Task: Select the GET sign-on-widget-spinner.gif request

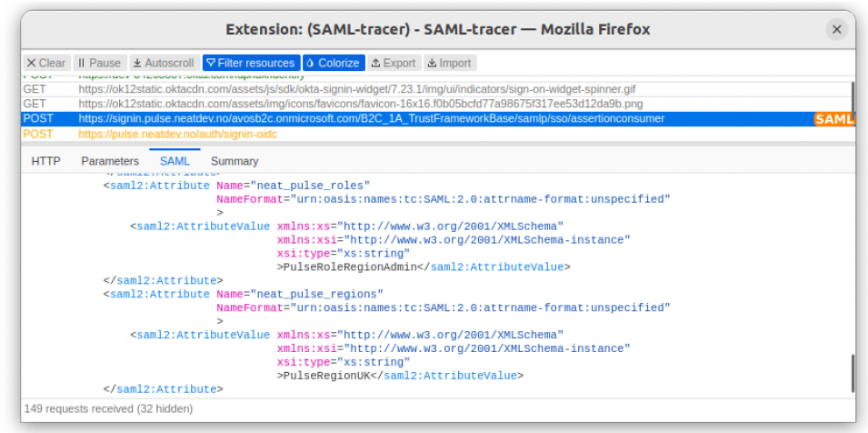Action: click(437, 88)
